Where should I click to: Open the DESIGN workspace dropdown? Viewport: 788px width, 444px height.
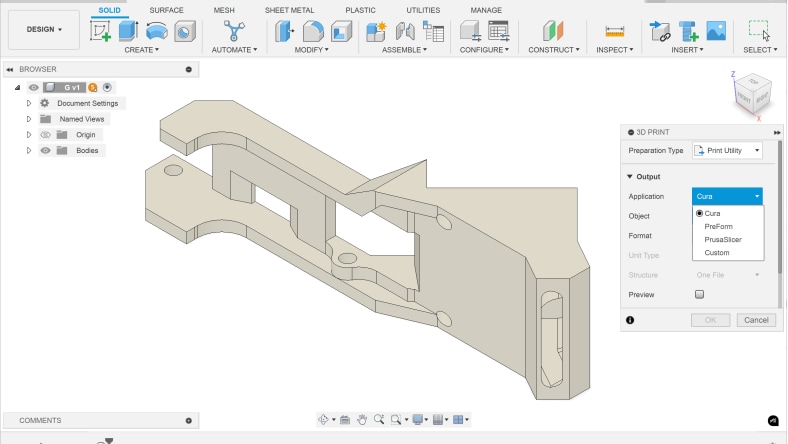[43, 30]
